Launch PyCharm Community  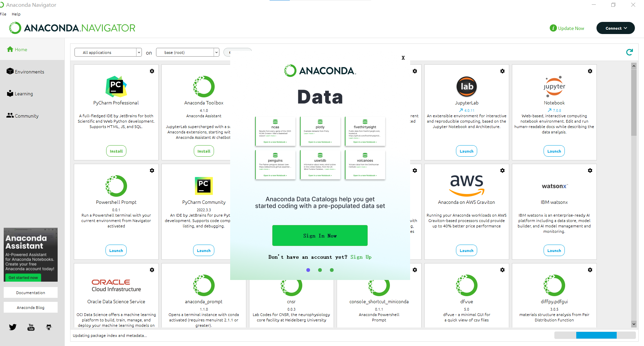tap(204, 250)
